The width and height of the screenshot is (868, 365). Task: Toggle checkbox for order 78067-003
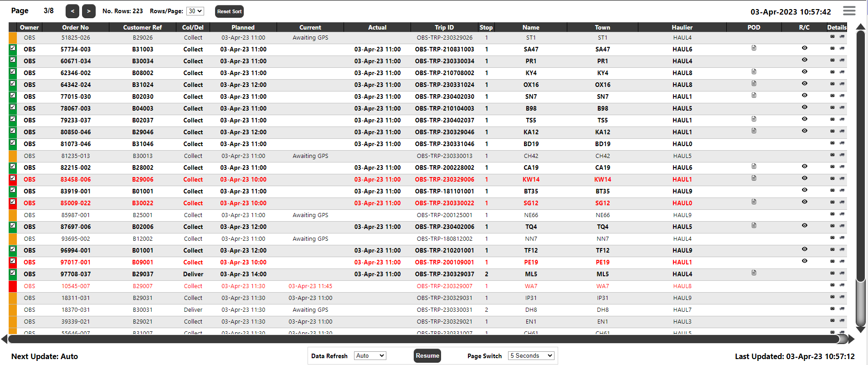[13, 107]
